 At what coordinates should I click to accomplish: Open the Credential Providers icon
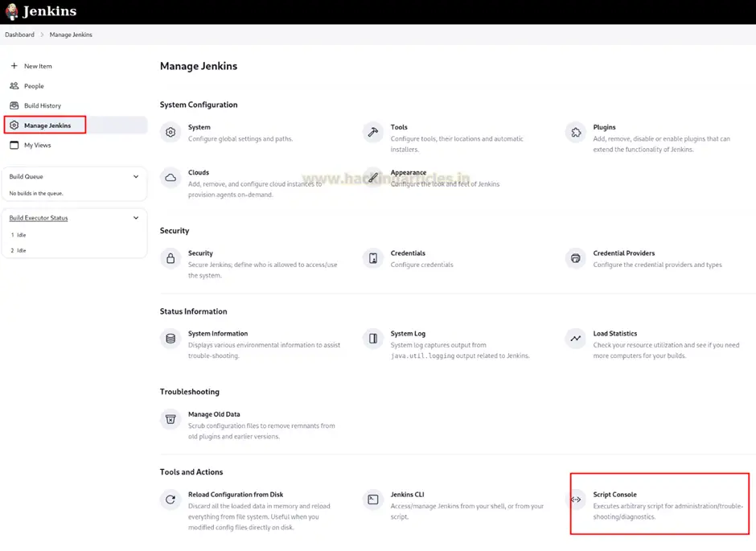pyautogui.click(x=576, y=258)
